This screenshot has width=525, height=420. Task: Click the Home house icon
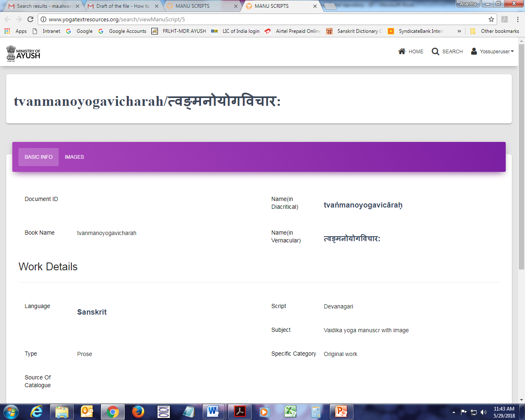point(402,51)
